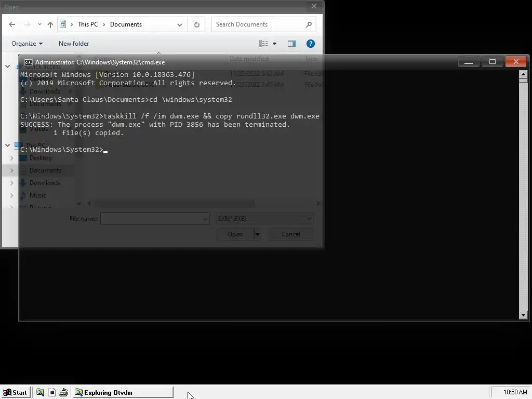Click the Forward arrow in Open dialog
The height and width of the screenshot is (399, 532).
click(28, 24)
